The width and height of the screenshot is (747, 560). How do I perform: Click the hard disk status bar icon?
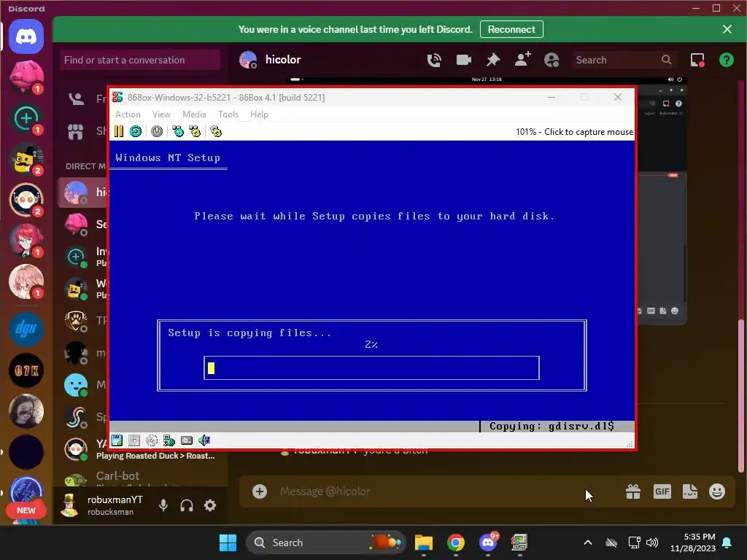(x=187, y=440)
